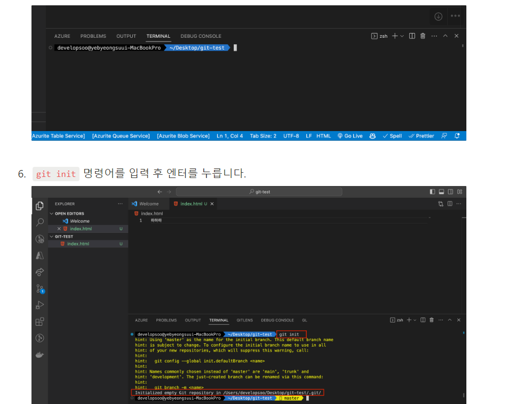Click the LF line ending in status bar
The width and height of the screenshot is (532, 404).
(308, 136)
